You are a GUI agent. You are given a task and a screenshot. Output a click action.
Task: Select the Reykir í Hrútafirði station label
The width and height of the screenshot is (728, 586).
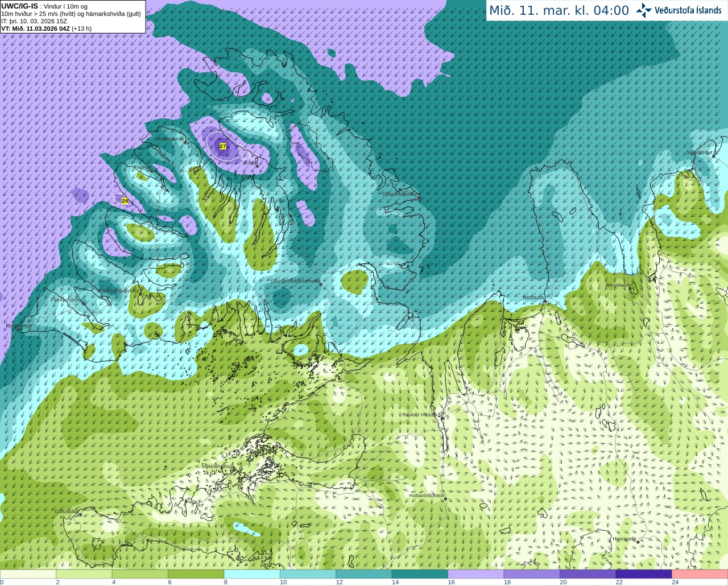pos(423,415)
